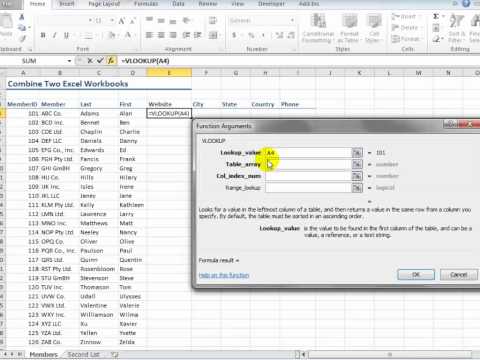
Task: Pick the font color A swatch
Action: point(128,35)
